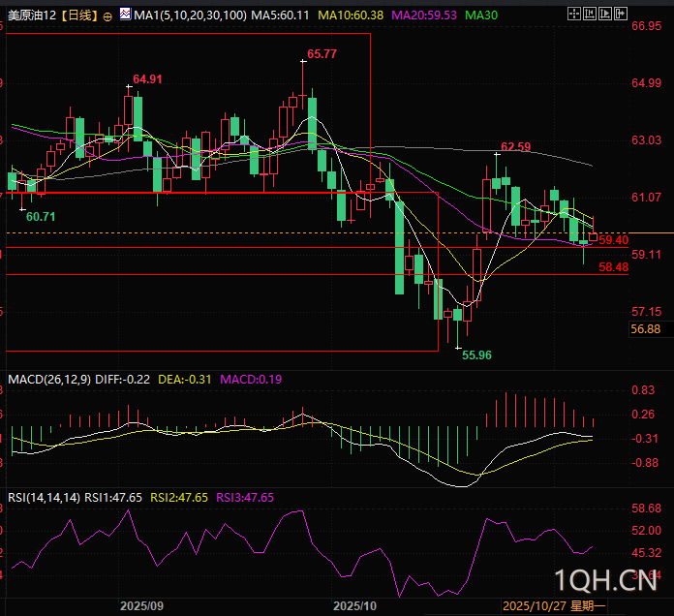Click the MA20:59.53 value label
The image size is (674, 616).
point(424,15)
